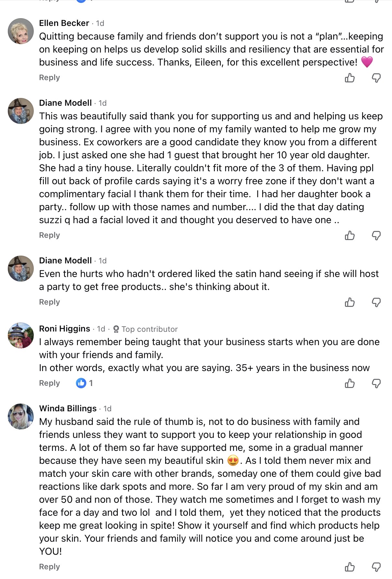392x579 pixels.
Task: Like Ellen Becker's comment with thumbs up
Action: [349, 78]
